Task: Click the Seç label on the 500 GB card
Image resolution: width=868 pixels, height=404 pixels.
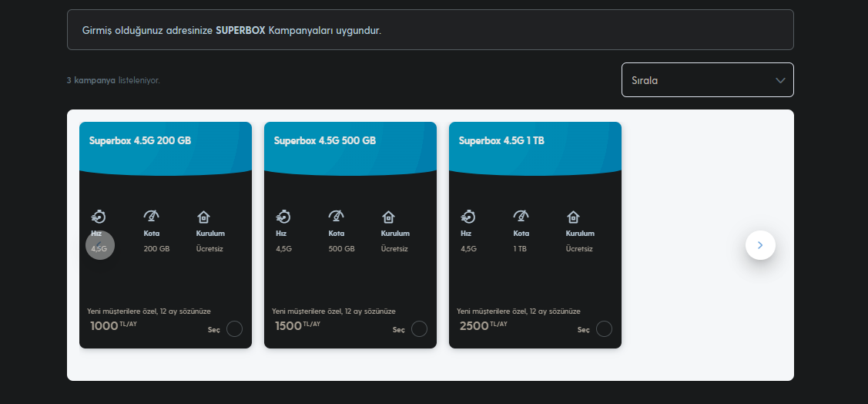Action: coord(399,330)
